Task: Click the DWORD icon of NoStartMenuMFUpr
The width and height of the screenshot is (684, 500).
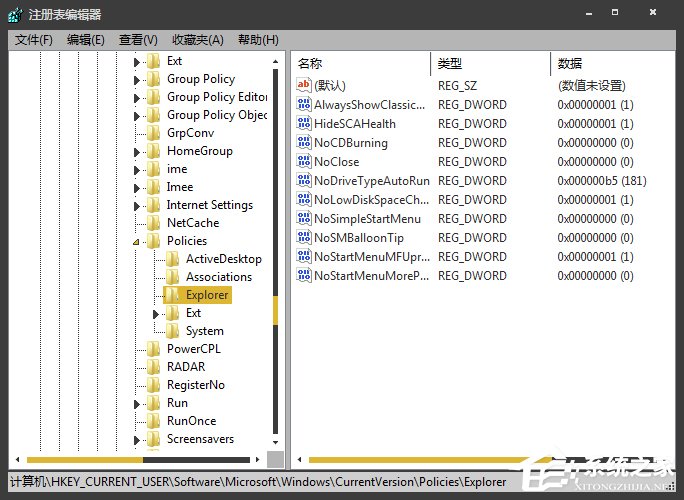Action: pos(304,256)
